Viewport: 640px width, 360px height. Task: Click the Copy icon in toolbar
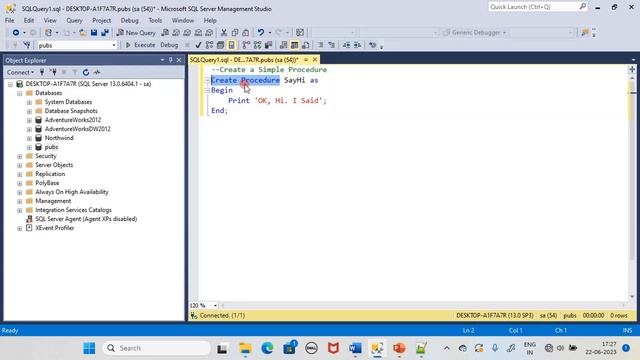(x=235, y=33)
